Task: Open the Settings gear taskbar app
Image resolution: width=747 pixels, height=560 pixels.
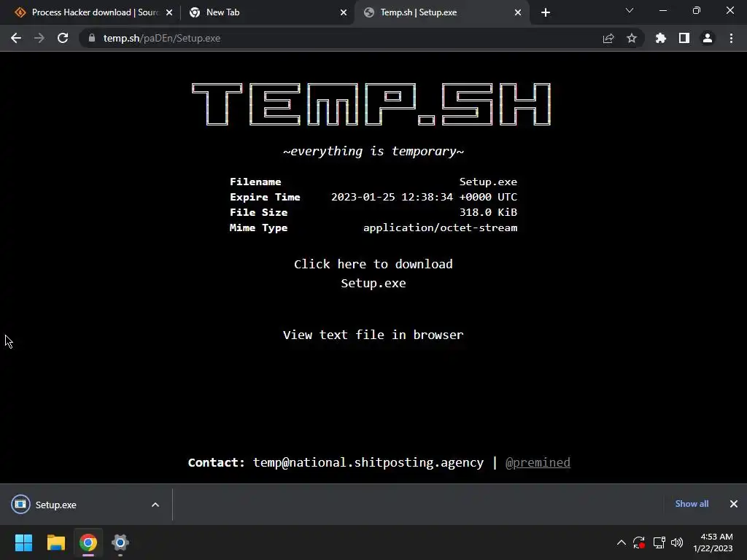Action: [120, 542]
